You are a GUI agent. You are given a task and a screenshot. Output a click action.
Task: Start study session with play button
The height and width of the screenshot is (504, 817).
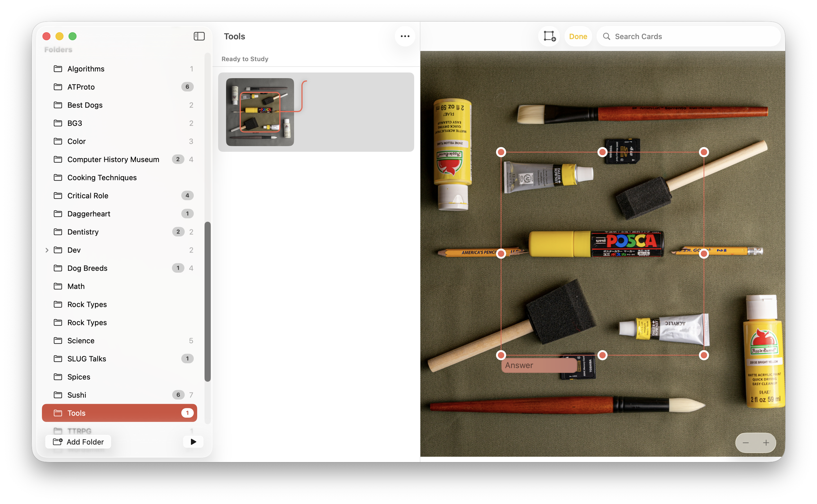(x=193, y=442)
